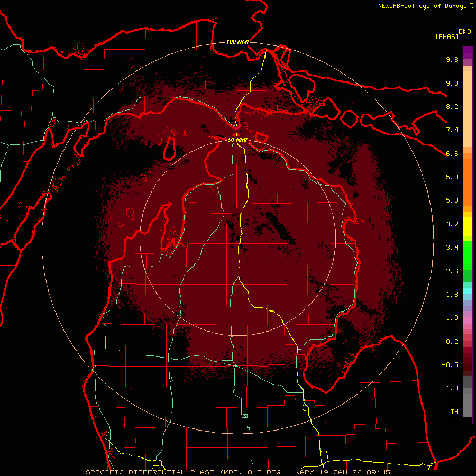Click the 2.6 legend value

point(452,271)
